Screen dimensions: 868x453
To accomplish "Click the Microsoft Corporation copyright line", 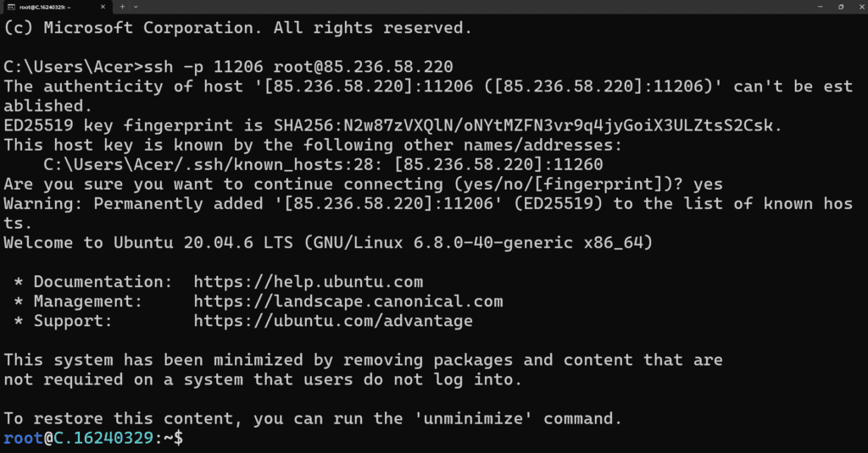I will pyautogui.click(x=238, y=28).
